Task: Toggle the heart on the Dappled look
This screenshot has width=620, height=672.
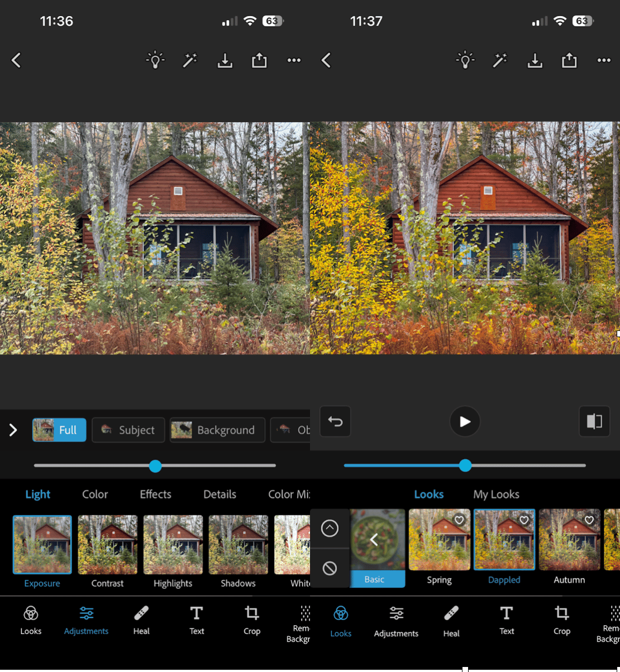Action: (524, 520)
